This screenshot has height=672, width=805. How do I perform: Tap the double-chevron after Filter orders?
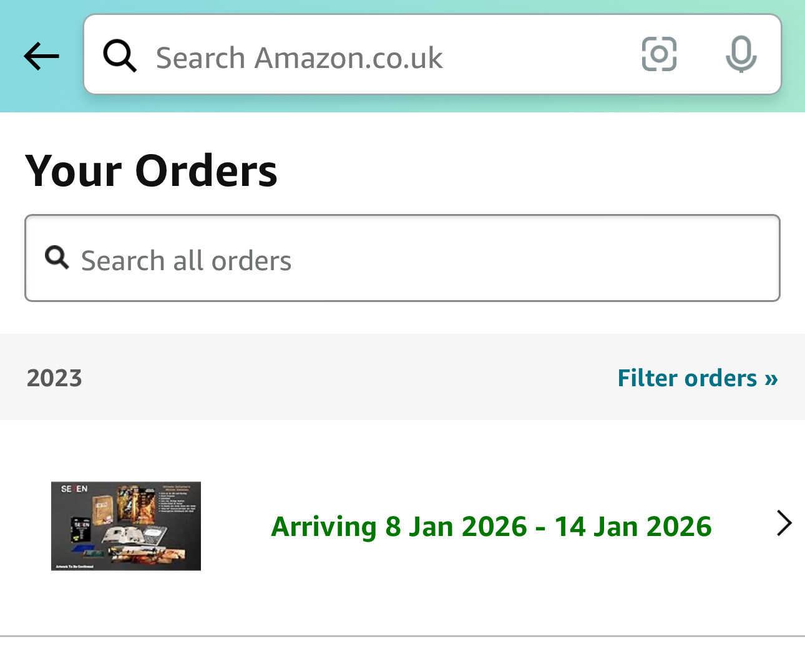pos(771,378)
